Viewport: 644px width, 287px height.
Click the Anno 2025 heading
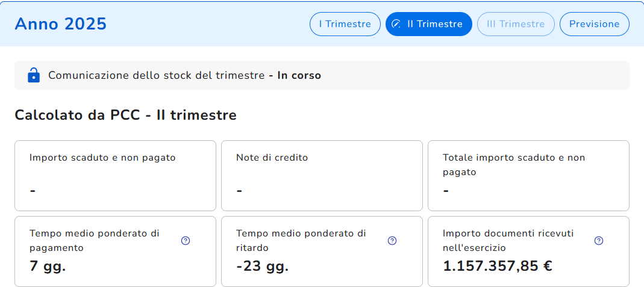pos(60,24)
